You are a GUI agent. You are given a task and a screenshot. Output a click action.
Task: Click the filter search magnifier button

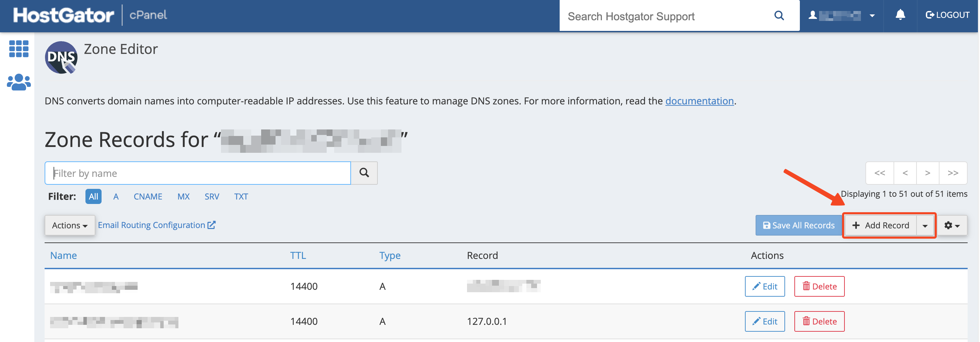[364, 173]
